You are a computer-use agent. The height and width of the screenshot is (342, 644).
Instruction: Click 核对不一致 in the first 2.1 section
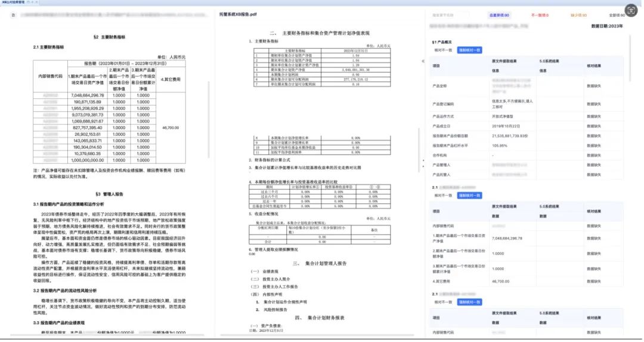pyautogui.click(x=443, y=195)
